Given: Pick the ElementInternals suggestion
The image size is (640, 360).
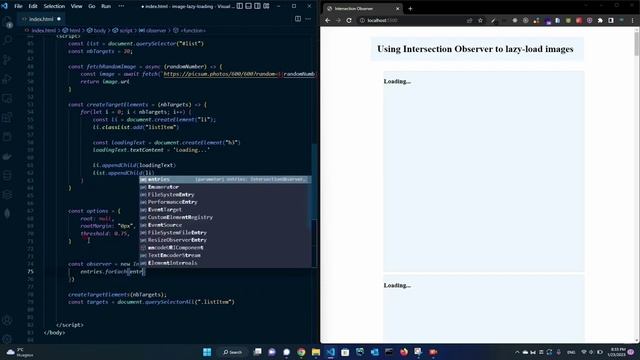Looking at the screenshot, I should pyautogui.click(x=225, y=263).
